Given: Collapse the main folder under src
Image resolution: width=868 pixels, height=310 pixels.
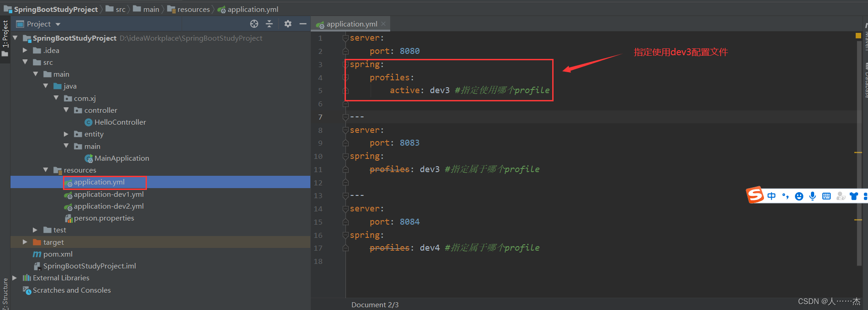Looking at the screenshot, I should 36,74.
